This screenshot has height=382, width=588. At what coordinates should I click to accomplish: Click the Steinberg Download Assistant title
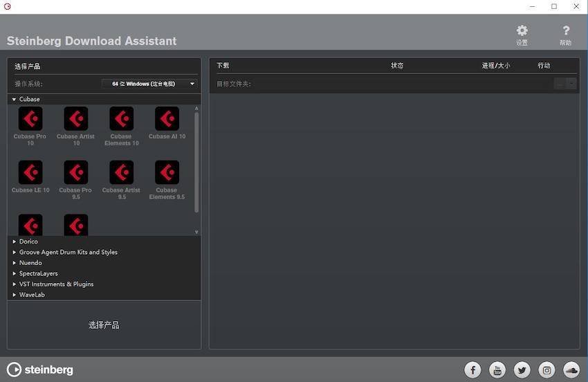pos(91,41)
